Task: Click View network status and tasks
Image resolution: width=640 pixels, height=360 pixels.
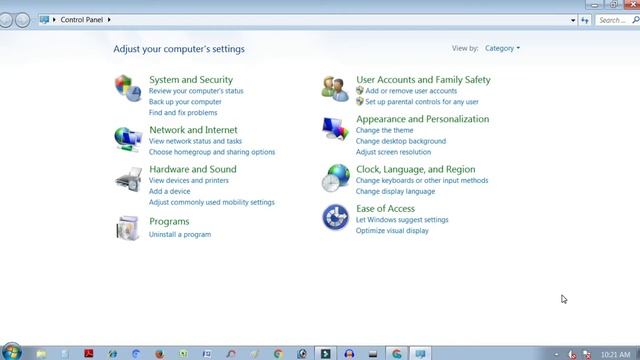Action: click(195, 141)
